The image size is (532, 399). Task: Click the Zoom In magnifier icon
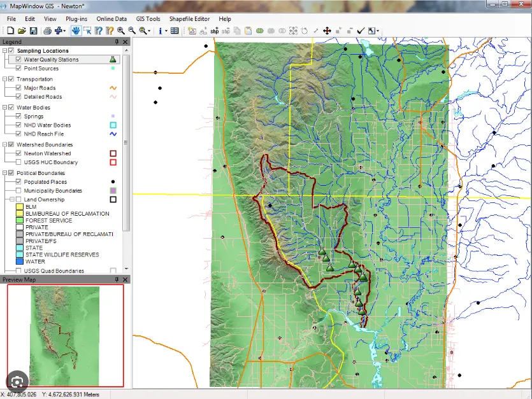(121, 31)
